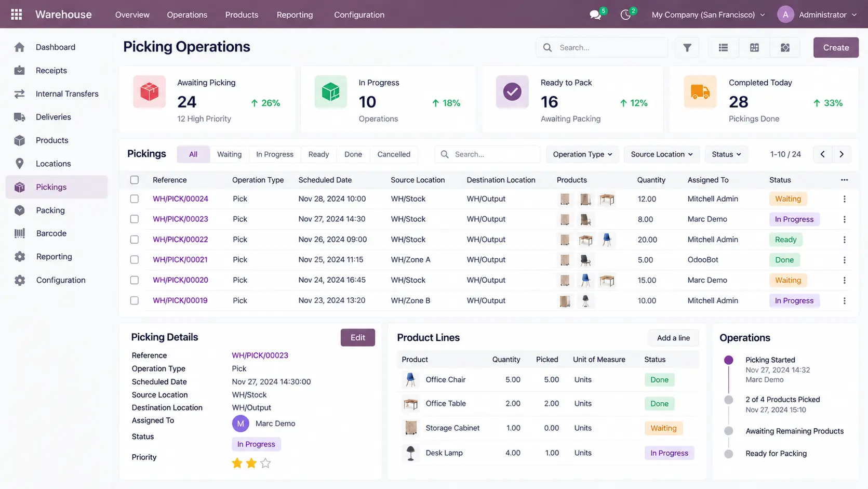Click the Picking Started timeline marker
Viewport: 868px width, 489px height.
(729, 360)
